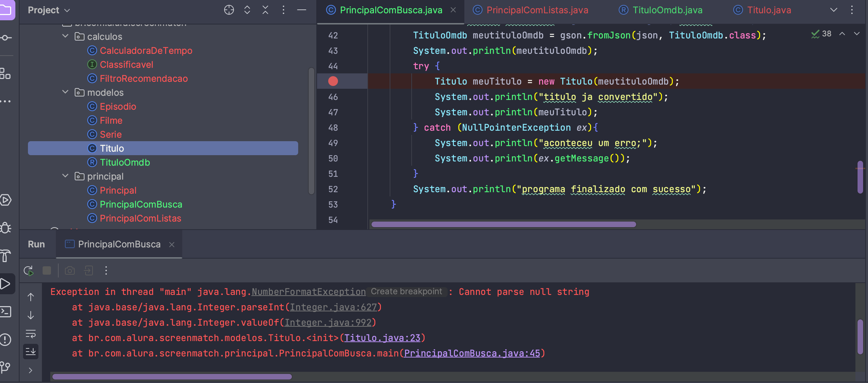Click the Select Opened File target icon

click(229, 10)
